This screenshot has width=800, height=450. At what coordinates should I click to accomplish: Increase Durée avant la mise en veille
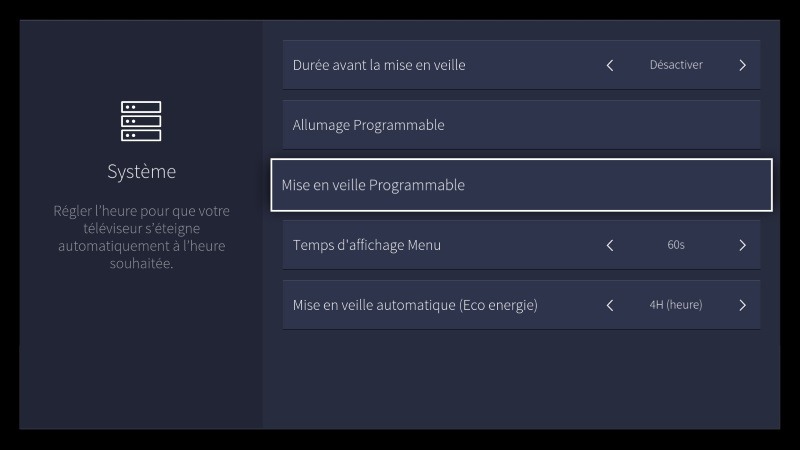click(x=742, y=65)
